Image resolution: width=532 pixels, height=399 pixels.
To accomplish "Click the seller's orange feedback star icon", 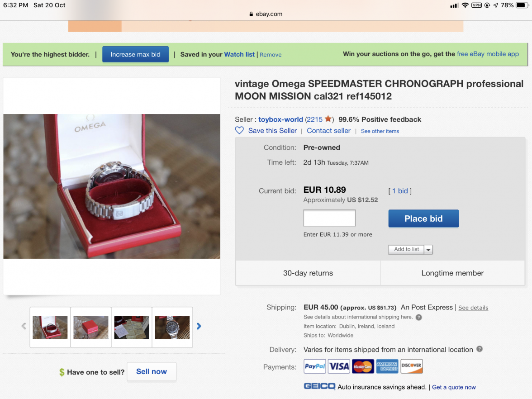I will [328, 119].
